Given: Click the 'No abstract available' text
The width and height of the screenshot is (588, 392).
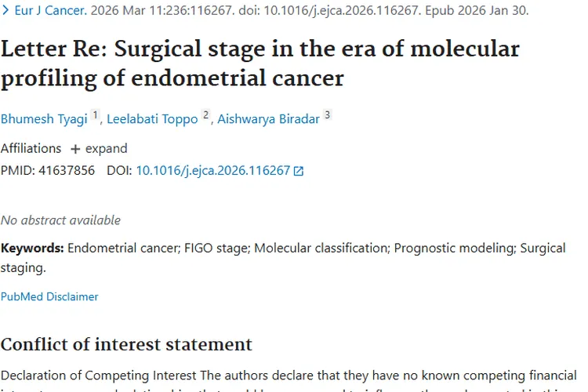Looking at the screenshot, I should [x=60, y=220].
